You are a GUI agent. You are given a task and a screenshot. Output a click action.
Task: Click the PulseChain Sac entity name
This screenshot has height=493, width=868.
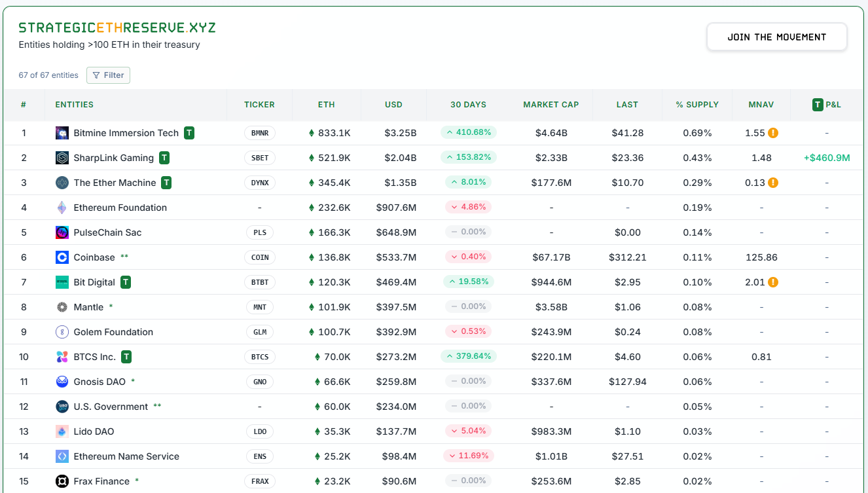click(107, 232)
